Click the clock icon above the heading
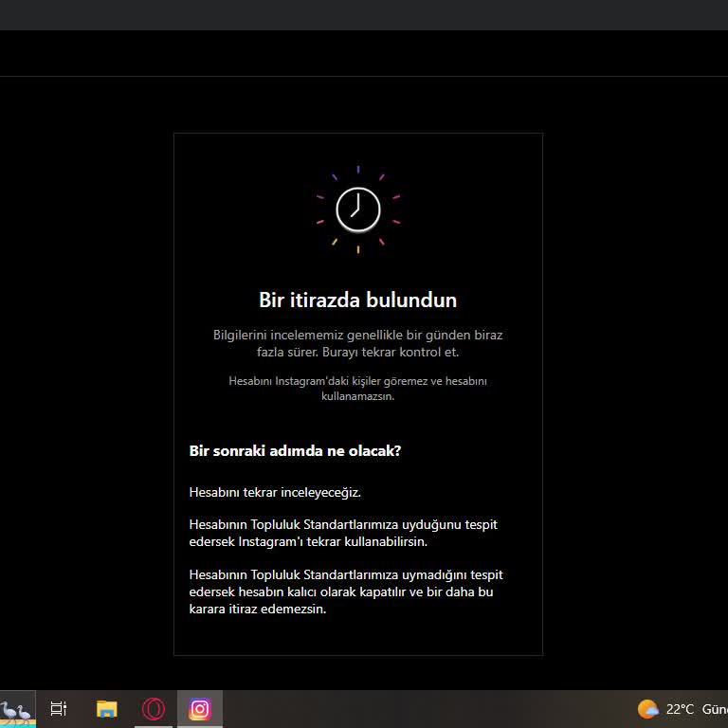 [x=358, y=209]
